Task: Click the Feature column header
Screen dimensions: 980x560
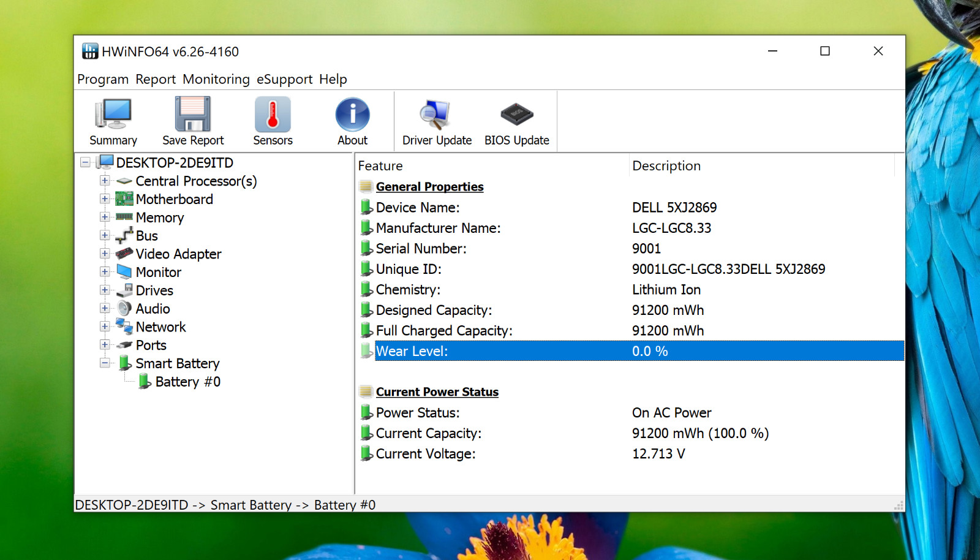Action: 492,165
